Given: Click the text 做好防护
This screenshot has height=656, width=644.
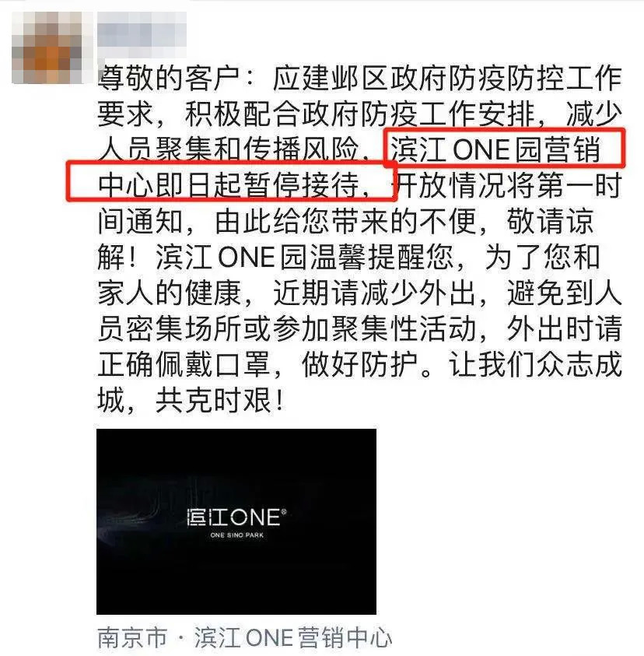Looking at the screenshot, I should [x=359, y=364].
